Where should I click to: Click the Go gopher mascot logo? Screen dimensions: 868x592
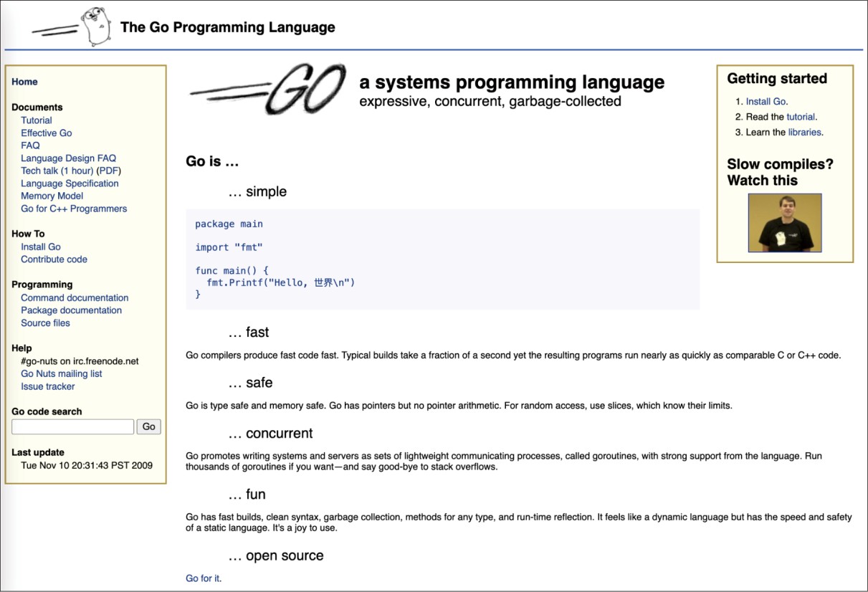click(97, 27)
